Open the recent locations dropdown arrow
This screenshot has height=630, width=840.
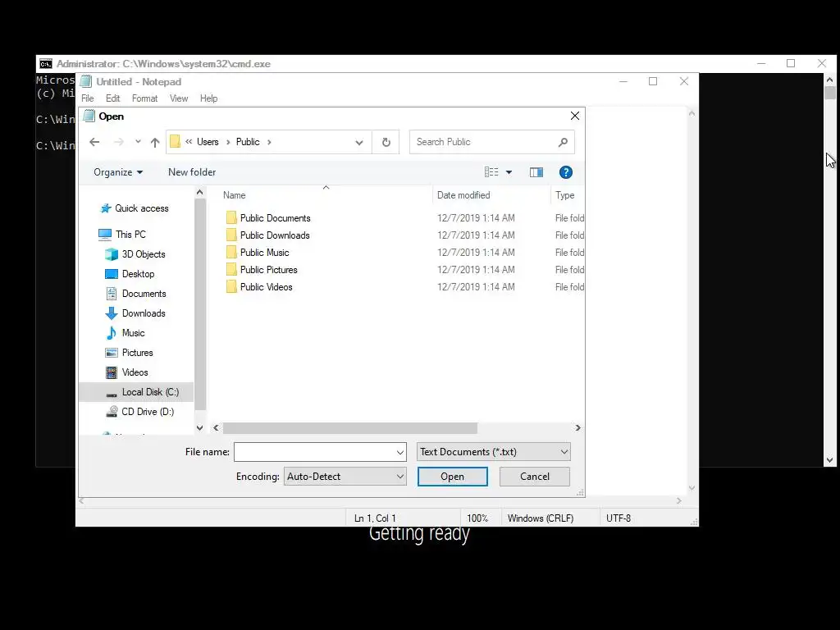tap(138, 142)
